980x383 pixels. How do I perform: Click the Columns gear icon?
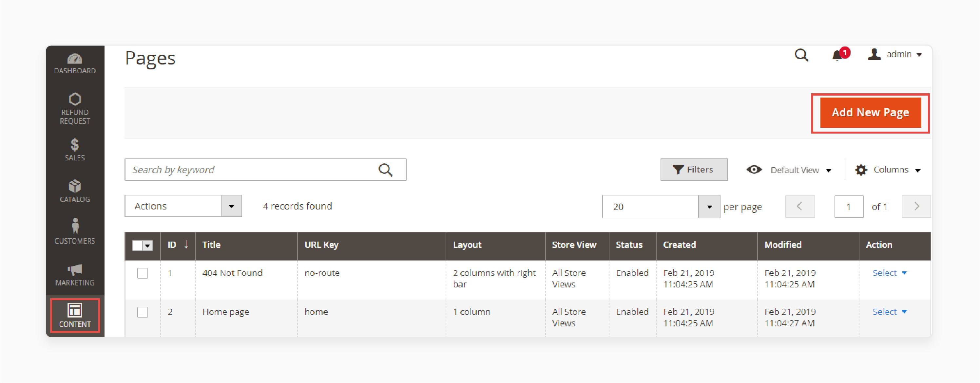click(860, 170)
